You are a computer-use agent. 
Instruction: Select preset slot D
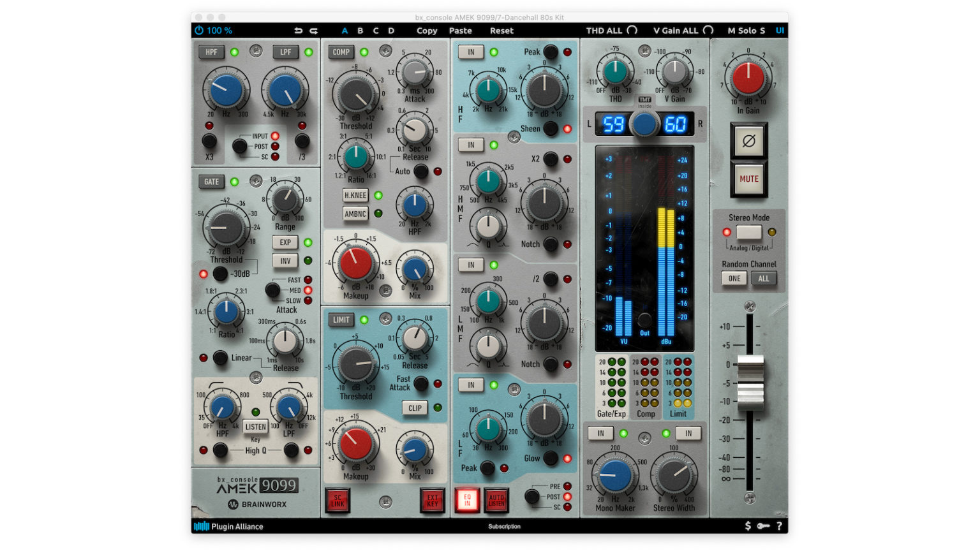tap(391, 30)
